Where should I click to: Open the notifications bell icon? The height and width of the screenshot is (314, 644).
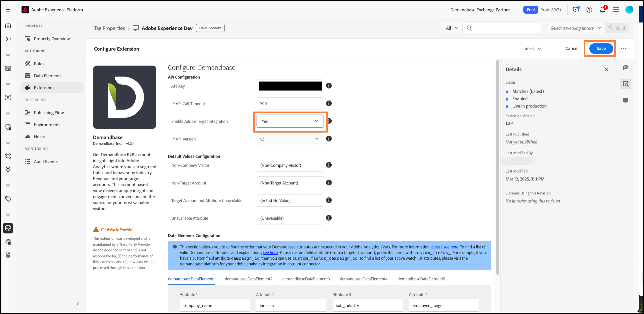coord(603,10)
